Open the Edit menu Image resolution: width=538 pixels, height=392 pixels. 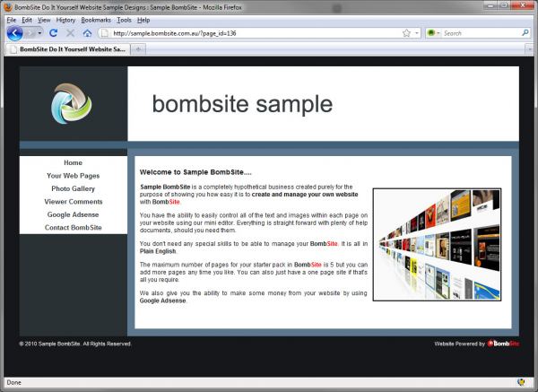[x=27, y=20]
